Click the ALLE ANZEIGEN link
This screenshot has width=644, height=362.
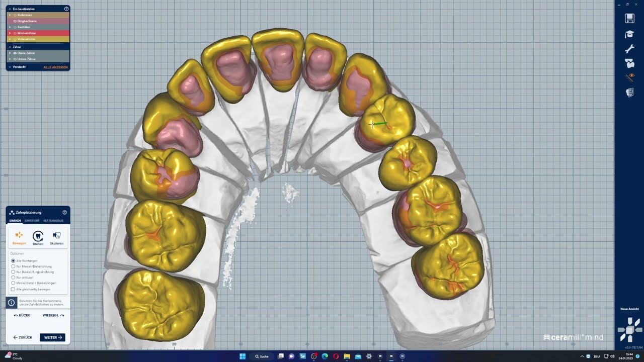tap(55, 67)
